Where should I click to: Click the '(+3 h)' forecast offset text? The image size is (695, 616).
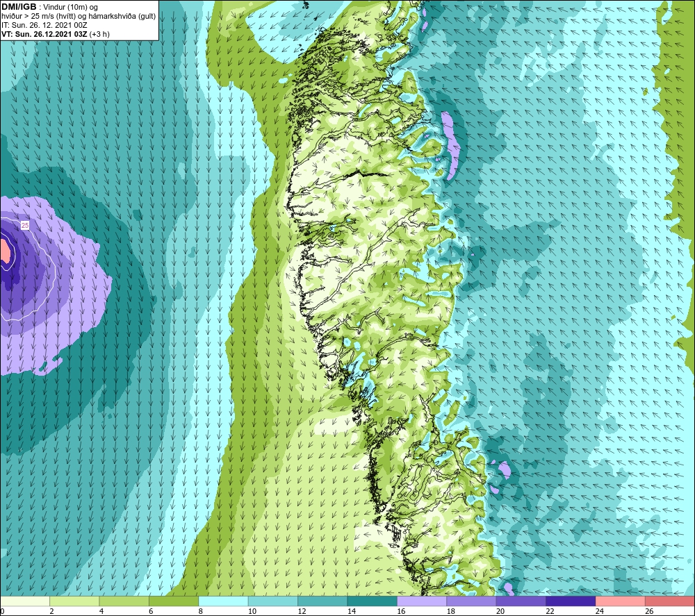[99, 34]
